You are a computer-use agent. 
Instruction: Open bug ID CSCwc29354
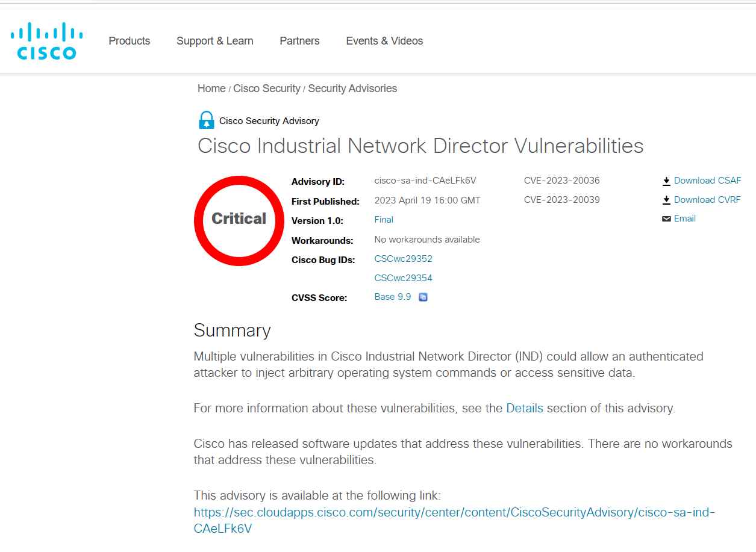pyautogui.click(x=404, y=278)
